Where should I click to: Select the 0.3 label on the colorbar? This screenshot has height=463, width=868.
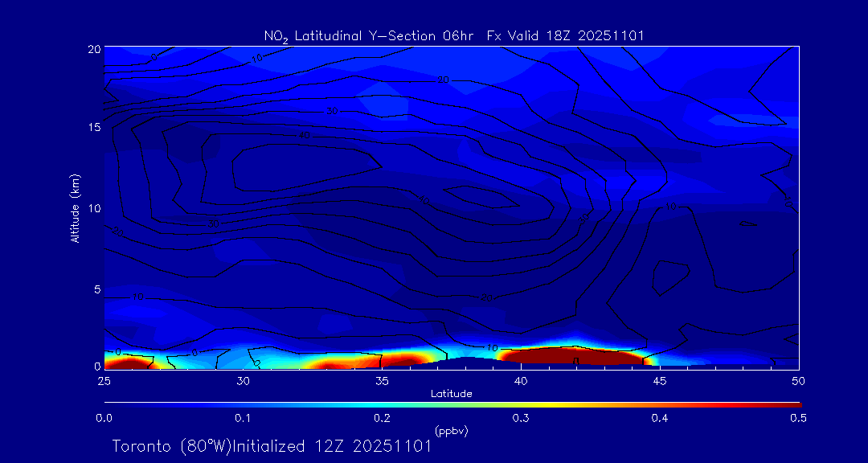point(521,418)
